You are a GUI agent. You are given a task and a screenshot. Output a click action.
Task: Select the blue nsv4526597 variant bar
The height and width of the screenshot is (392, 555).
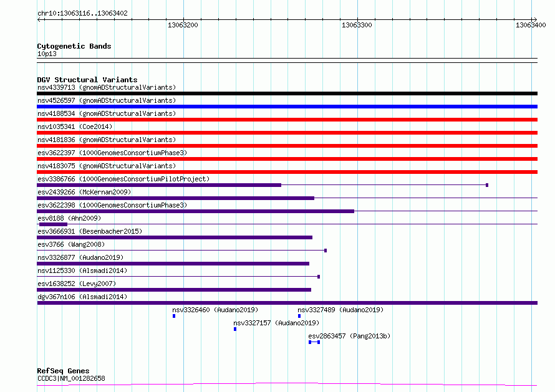tap(287, 107)
